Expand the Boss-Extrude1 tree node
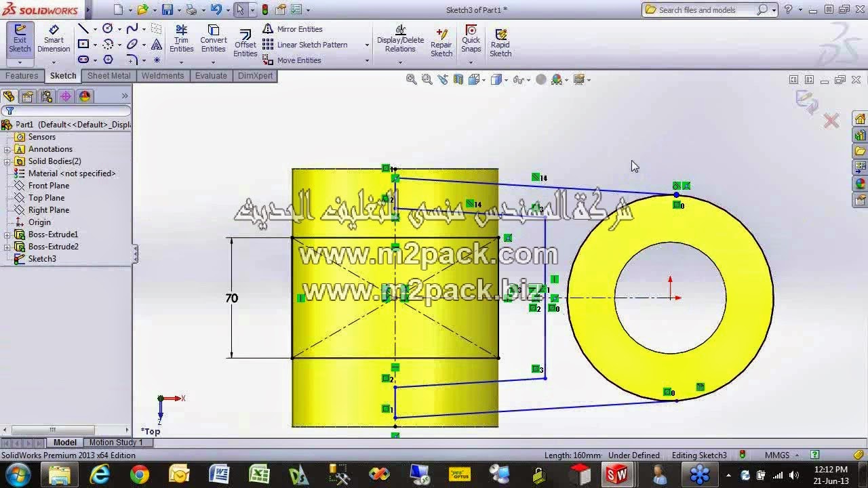This screenshot has height=488, width=868. click(7, 235)
